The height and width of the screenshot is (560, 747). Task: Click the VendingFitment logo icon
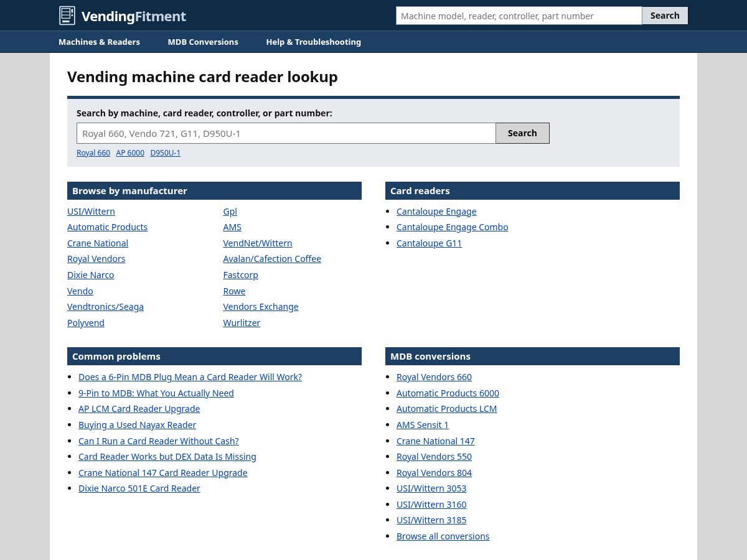coord(67,16)
